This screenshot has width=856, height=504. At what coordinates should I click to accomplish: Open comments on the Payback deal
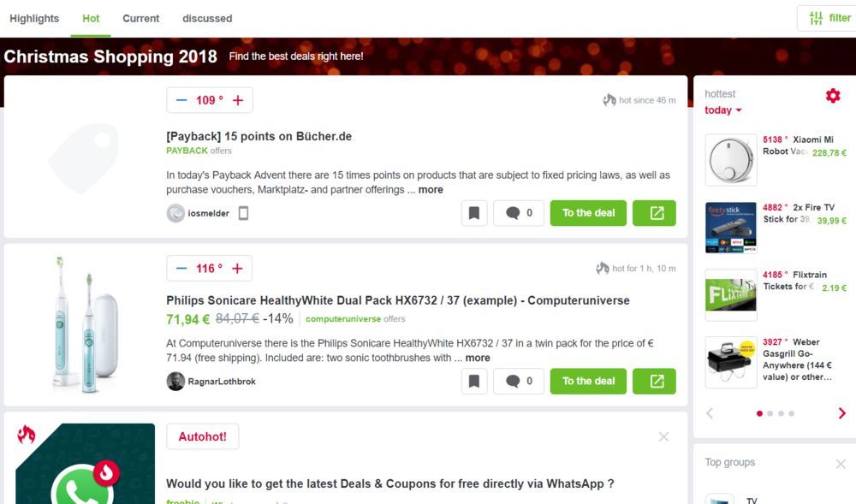(519, 213)
